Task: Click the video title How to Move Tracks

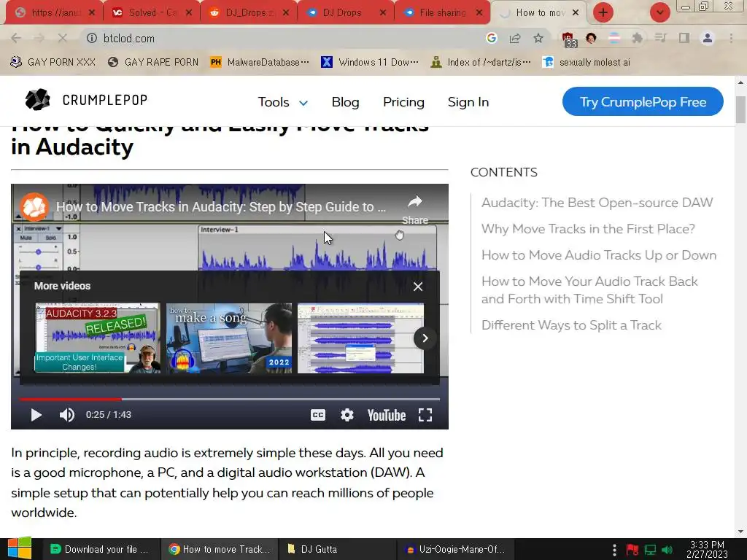Action: click(x=221, y=206)
